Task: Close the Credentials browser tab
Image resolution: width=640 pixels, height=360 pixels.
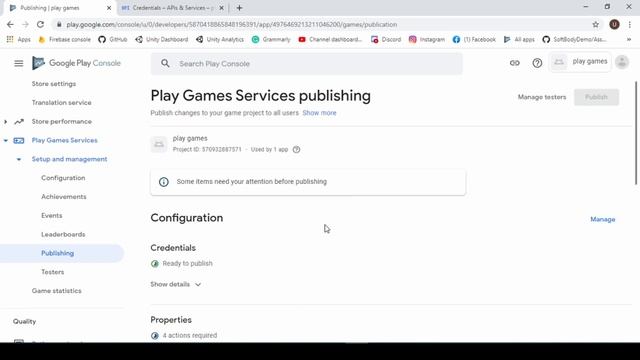Action: pyautogui.click(x=222, y=8)
